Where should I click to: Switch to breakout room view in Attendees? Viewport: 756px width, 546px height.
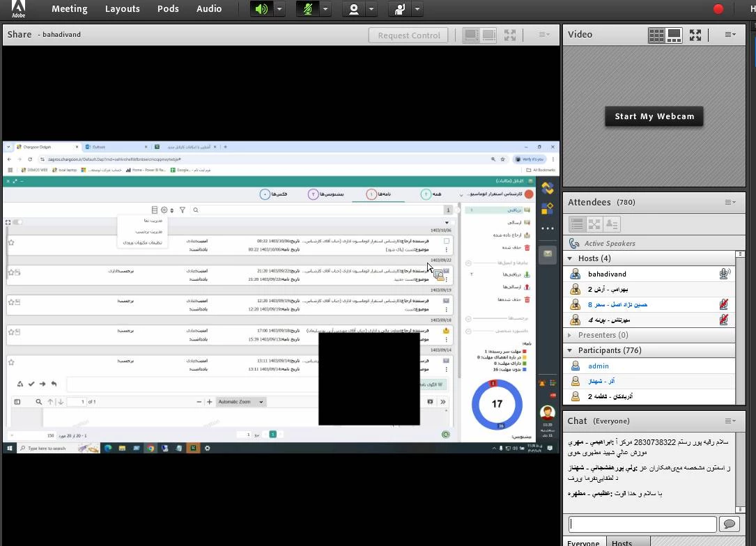594,224
